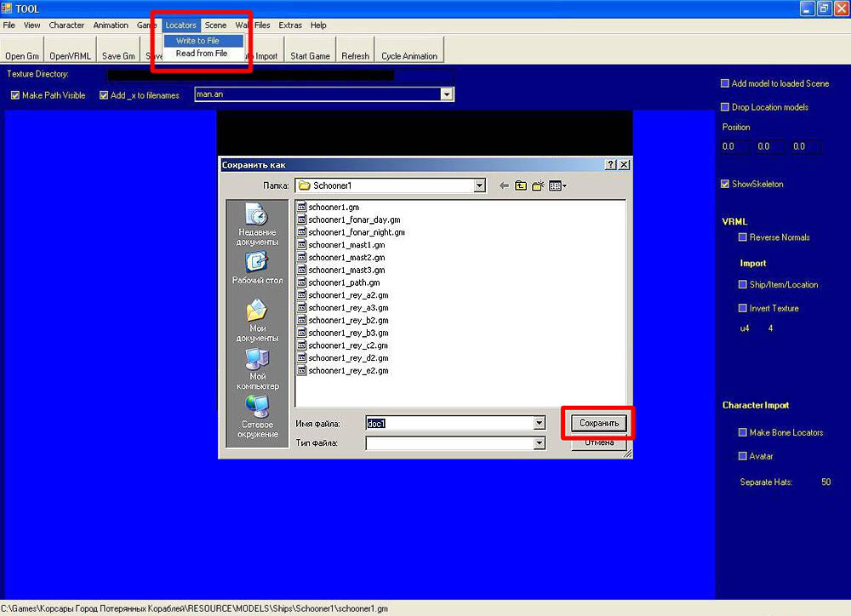
Task: Open the Extras menu
Action: coord(290,25)
